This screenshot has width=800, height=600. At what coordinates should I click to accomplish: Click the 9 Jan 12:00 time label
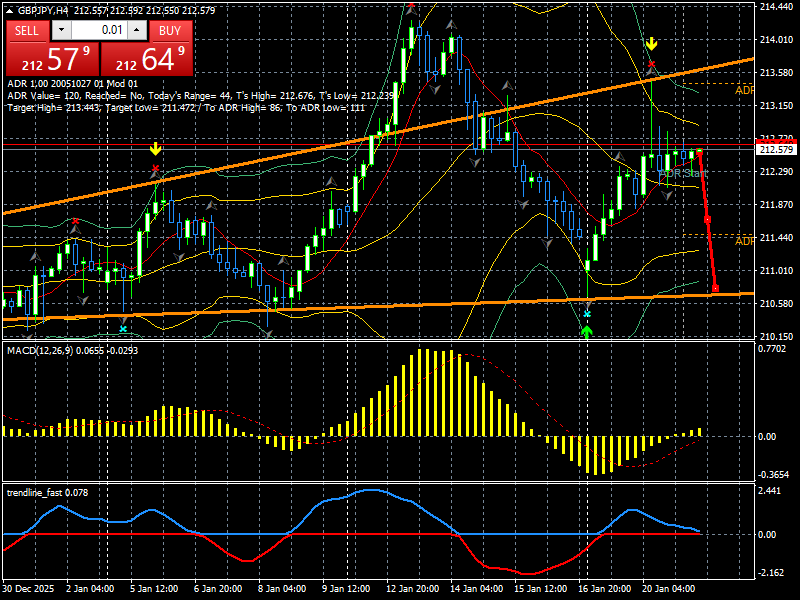pos(347,589)
